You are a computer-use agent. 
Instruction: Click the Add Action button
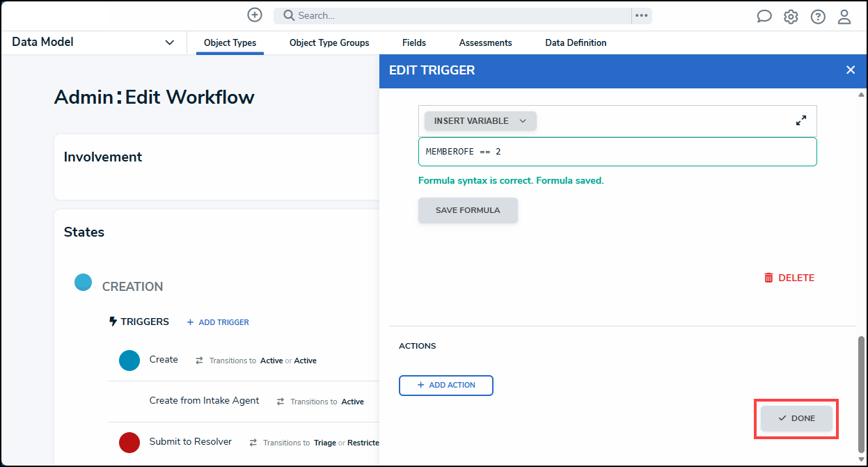pos(446,385)
